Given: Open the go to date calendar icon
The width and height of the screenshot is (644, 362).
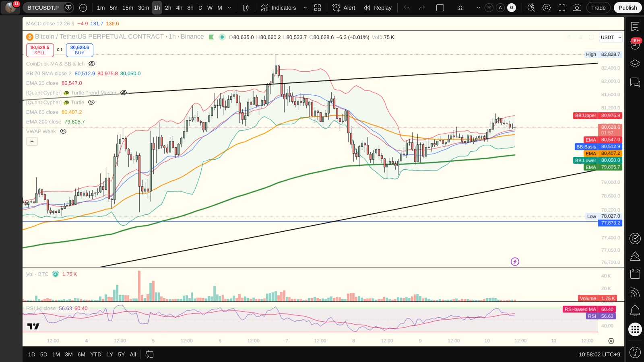Looking at the screenshot, I should click(x=149, y=354).
